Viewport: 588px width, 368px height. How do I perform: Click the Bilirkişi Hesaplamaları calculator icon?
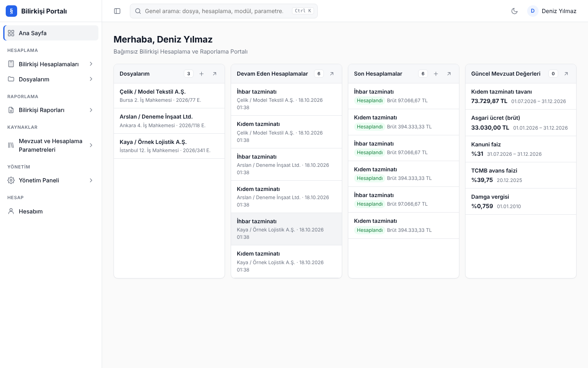[11, 64]
